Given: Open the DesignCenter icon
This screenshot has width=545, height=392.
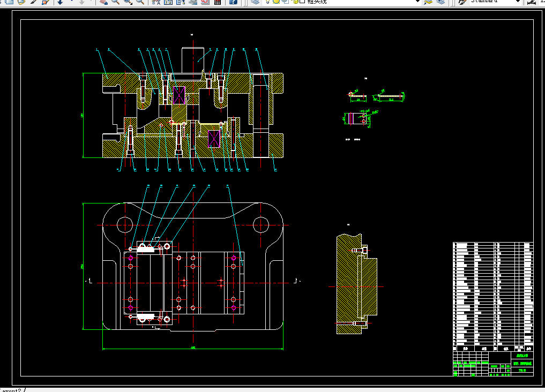Looking at the screenshot, I should click(168, 2).
